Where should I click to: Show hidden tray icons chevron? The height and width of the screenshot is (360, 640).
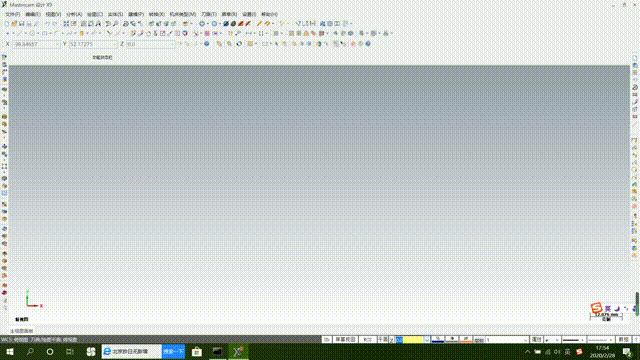click(x=527, y=351)
